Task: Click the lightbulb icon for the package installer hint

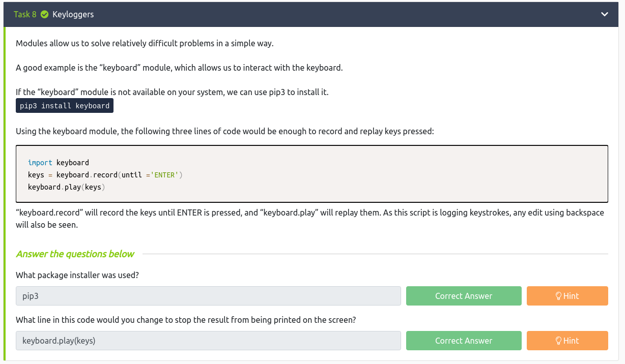Action: click(558, 296)
